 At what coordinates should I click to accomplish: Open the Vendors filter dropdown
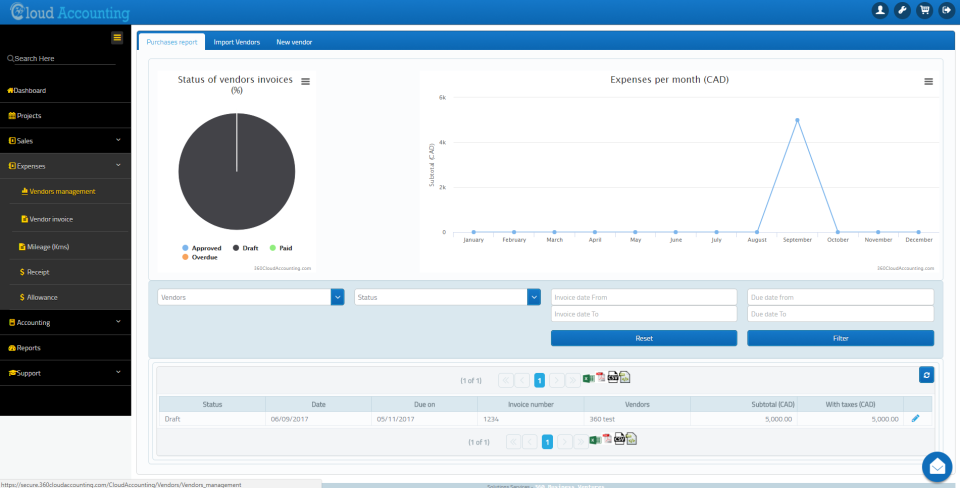[x=337, y=297]
